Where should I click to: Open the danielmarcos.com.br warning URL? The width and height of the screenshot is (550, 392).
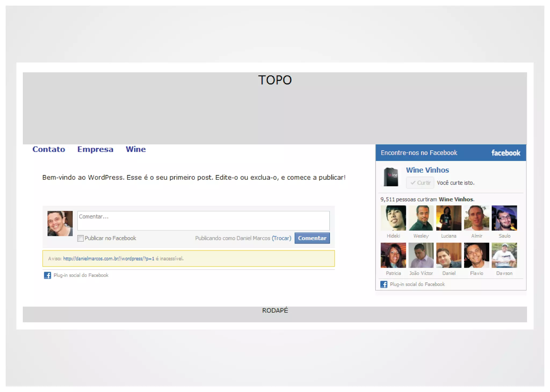[108, 259]
